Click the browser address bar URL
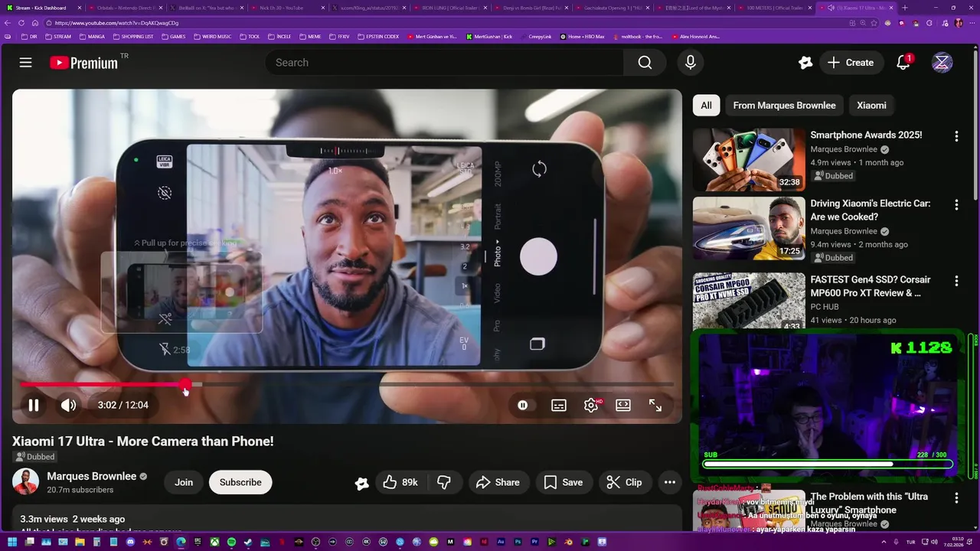This screenshot has height=551, width=980. [x=116, y=23]
